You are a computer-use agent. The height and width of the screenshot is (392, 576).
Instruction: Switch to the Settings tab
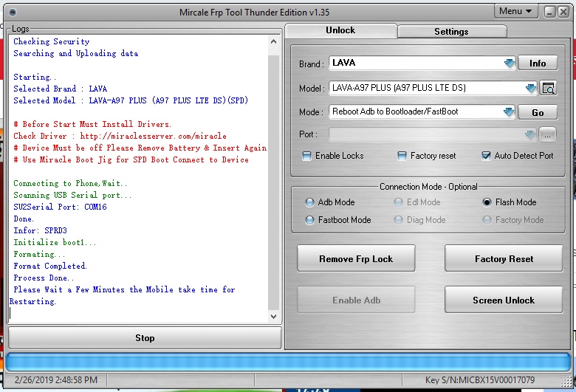(x=451, y=32)
